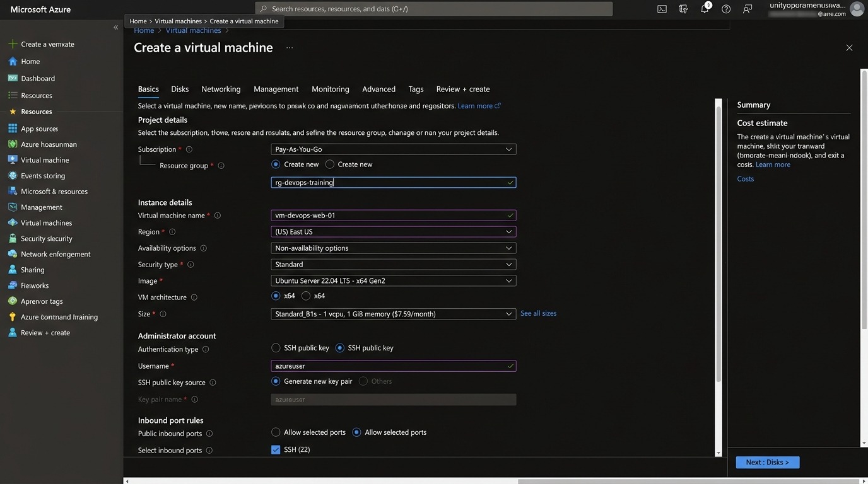This screenshot has height=484, width=868.
Task: Open the Image Ubuntu Server dropdown
Action: 394,281
